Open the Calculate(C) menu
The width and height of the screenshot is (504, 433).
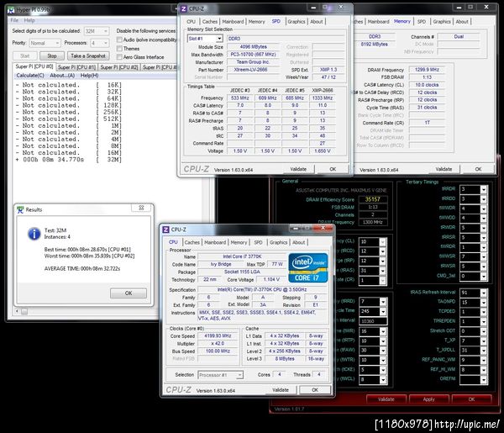click(x=30, y=76)
